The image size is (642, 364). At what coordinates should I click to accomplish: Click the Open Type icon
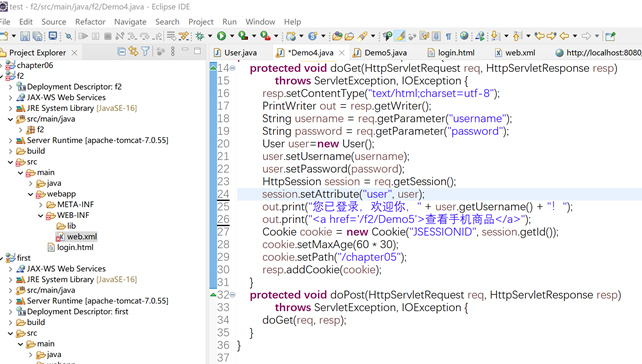[x=337, y=36]
